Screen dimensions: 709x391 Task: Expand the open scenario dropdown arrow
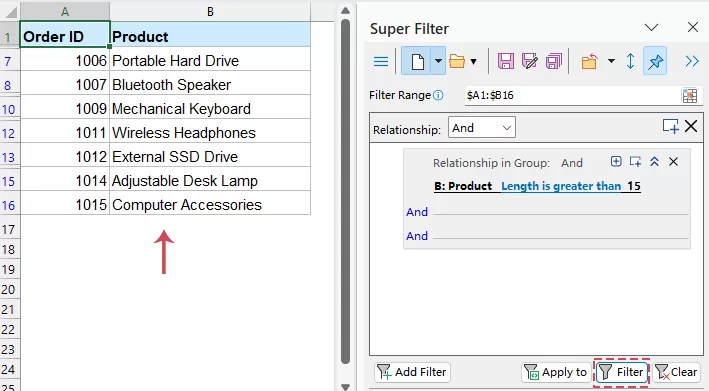tap(473, 61)
